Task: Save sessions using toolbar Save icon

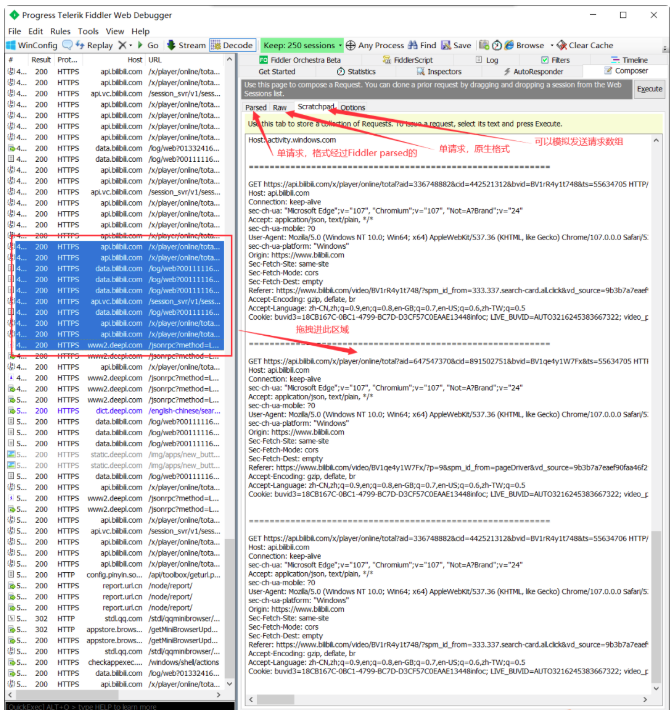Action: click(x=456, y=45)
